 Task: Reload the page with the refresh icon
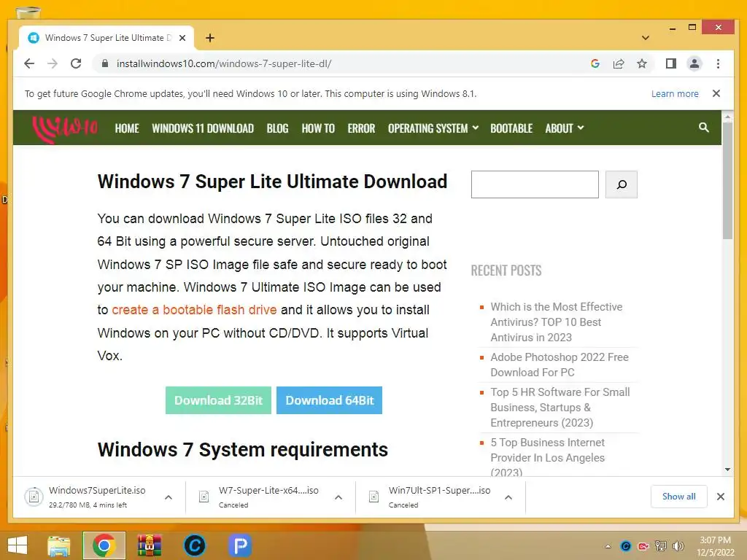pos(76,63)
